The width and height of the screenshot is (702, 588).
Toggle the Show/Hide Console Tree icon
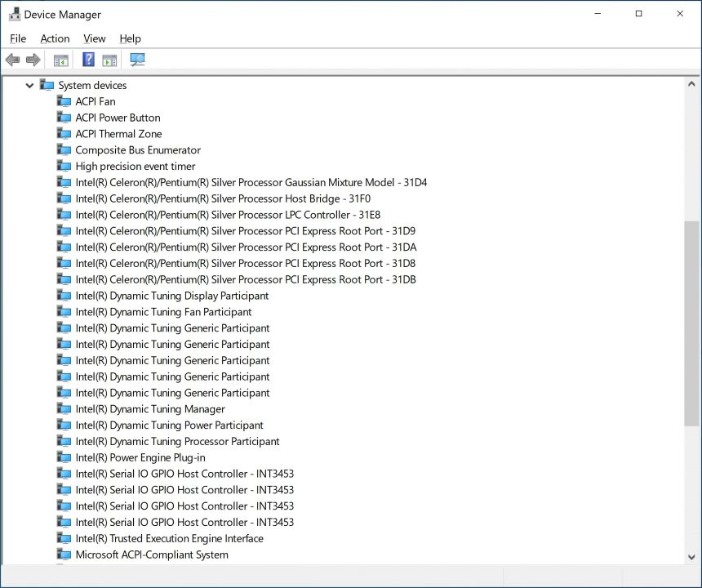60,59
